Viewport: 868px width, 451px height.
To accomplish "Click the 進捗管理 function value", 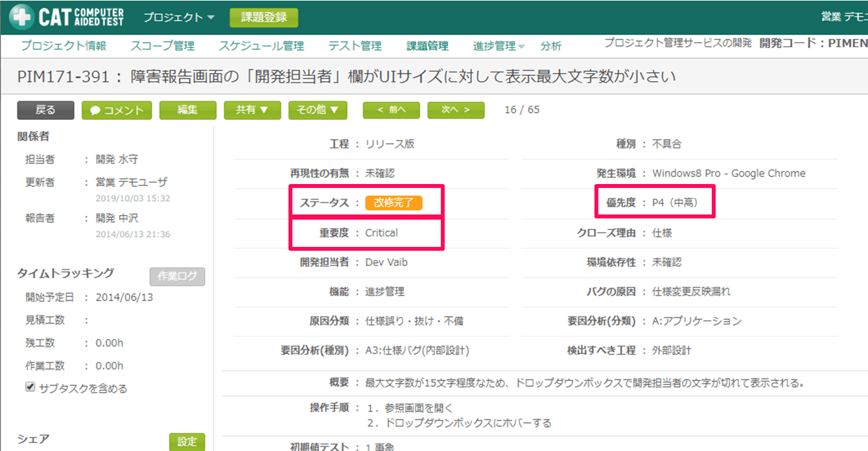I will 385,292.
